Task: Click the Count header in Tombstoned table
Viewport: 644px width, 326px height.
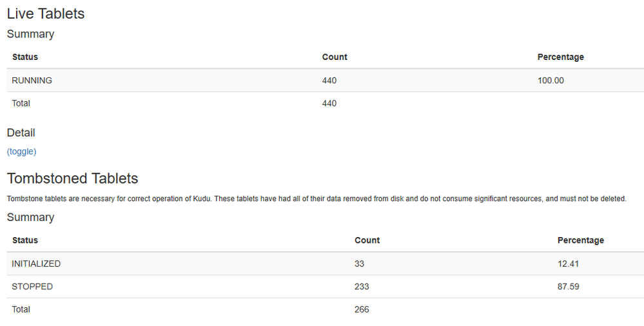Action: (x=367, y=240)
